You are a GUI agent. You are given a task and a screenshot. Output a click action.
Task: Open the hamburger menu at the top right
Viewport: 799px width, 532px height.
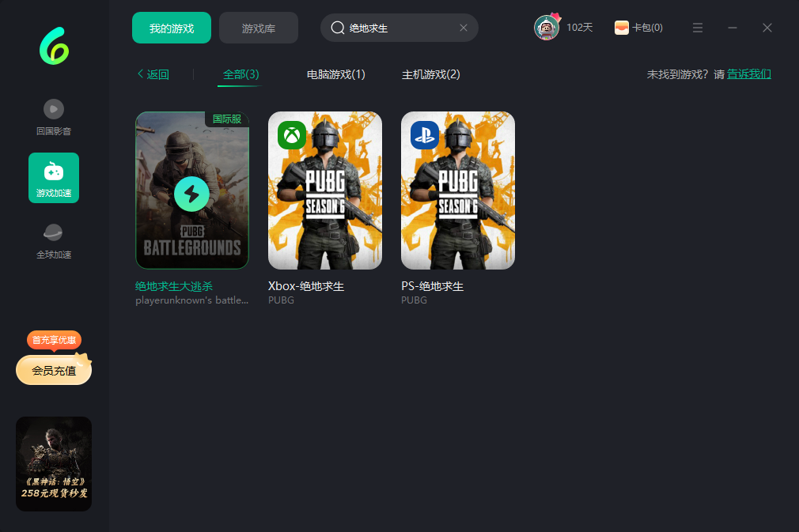(x=698, y=28)
